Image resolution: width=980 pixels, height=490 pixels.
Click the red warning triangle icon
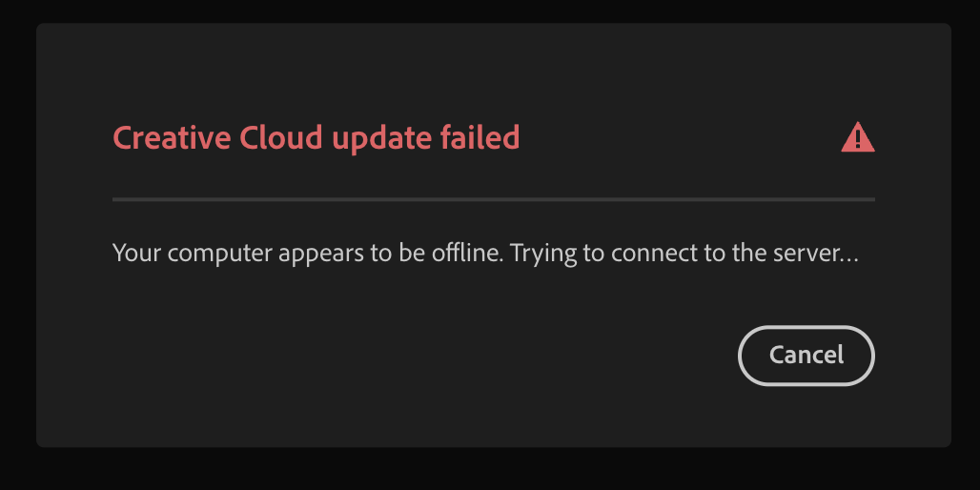tap(857, 138)
